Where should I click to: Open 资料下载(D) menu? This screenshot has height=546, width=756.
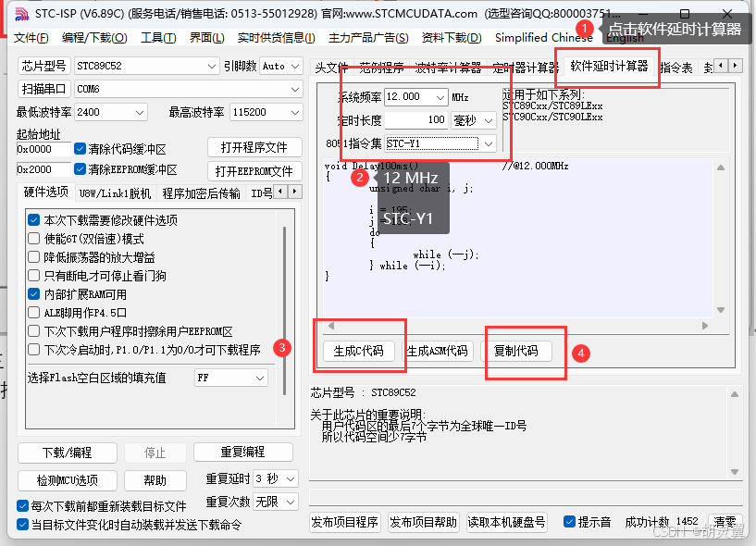click(x=452, y=38)
